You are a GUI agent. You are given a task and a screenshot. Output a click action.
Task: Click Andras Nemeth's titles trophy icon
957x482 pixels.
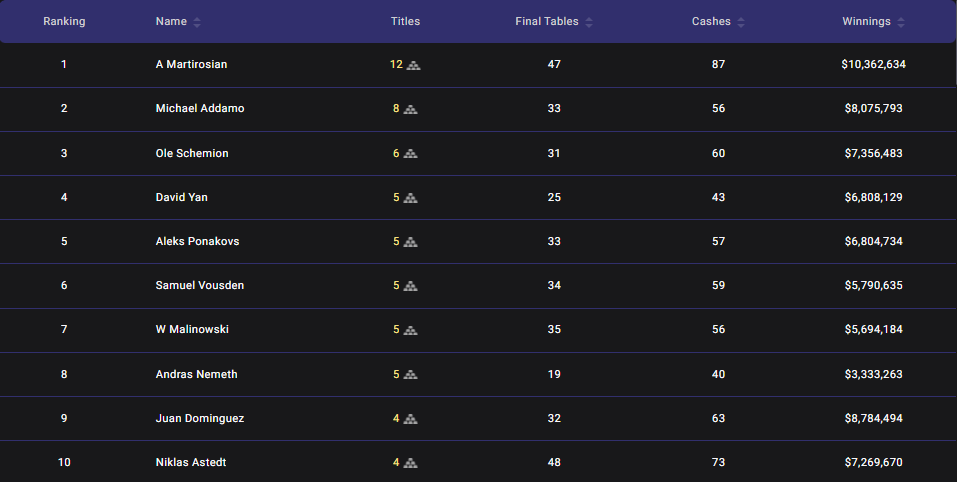(x=411, y=375)
